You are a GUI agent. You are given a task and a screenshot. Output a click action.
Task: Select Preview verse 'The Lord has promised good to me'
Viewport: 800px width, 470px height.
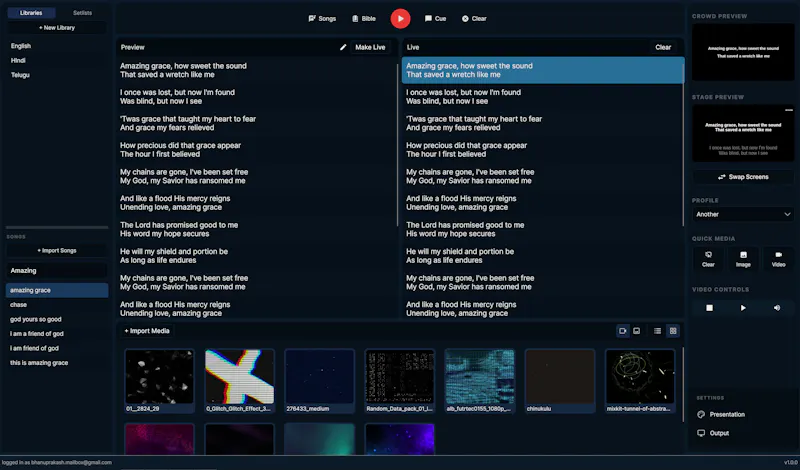(x=256, y=229)
